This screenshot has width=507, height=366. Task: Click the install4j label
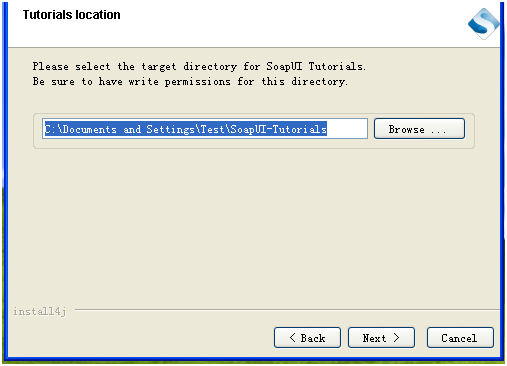(x=40, y=311)
